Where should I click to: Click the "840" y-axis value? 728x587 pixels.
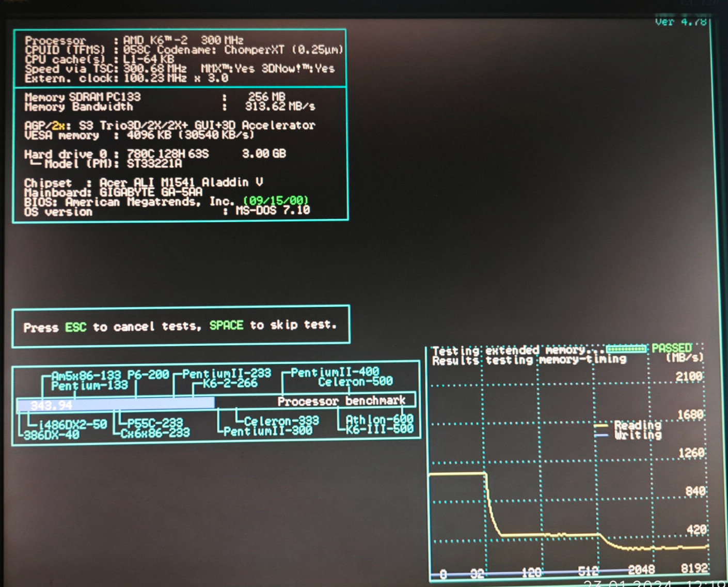(695, 491)
